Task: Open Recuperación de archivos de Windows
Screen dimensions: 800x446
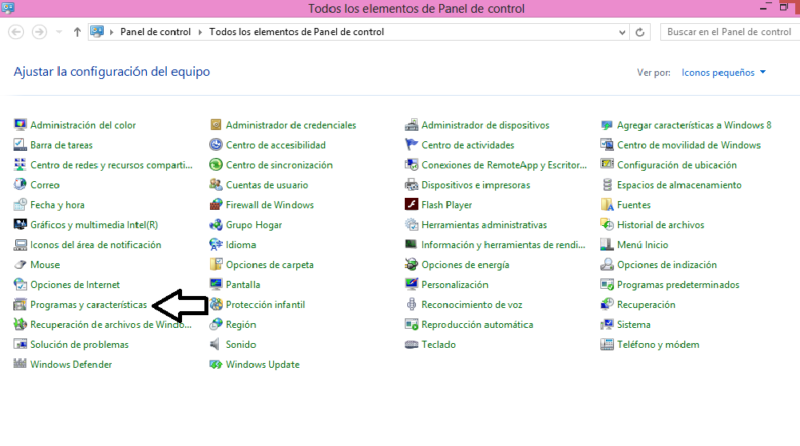Action: pyautogui.click(x=111, y=325)
